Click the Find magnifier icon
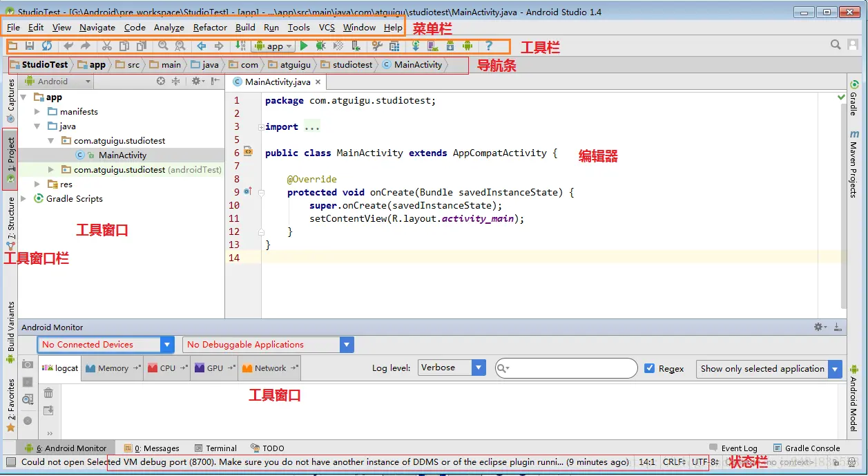Screen dimensions: 868x476 (x=163, y=46)
